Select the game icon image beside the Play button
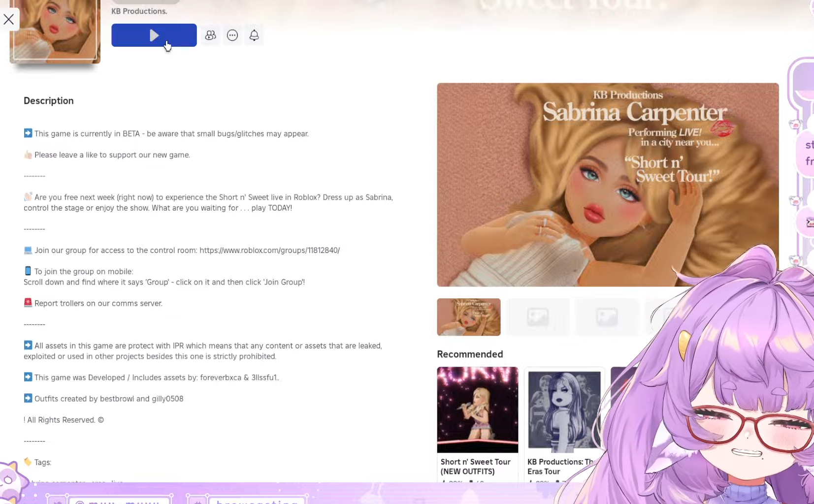This screenshot has width=814, height=504. coord(55,31)
